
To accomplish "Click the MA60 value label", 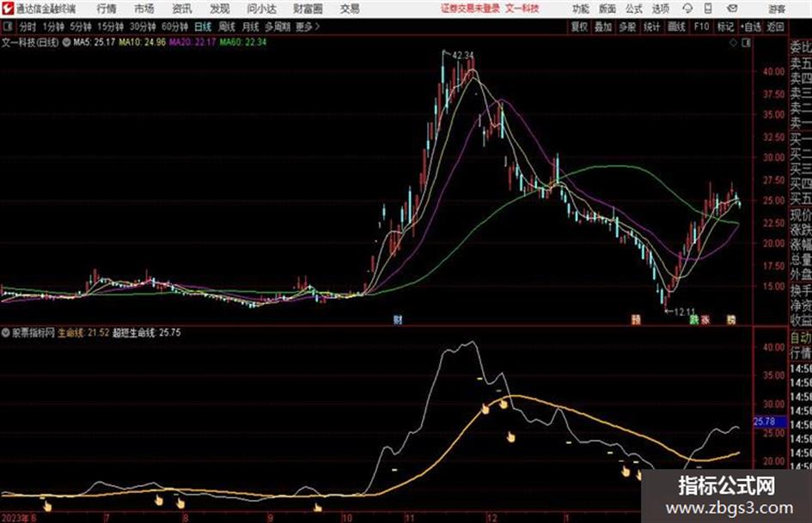I will point(243,42).
